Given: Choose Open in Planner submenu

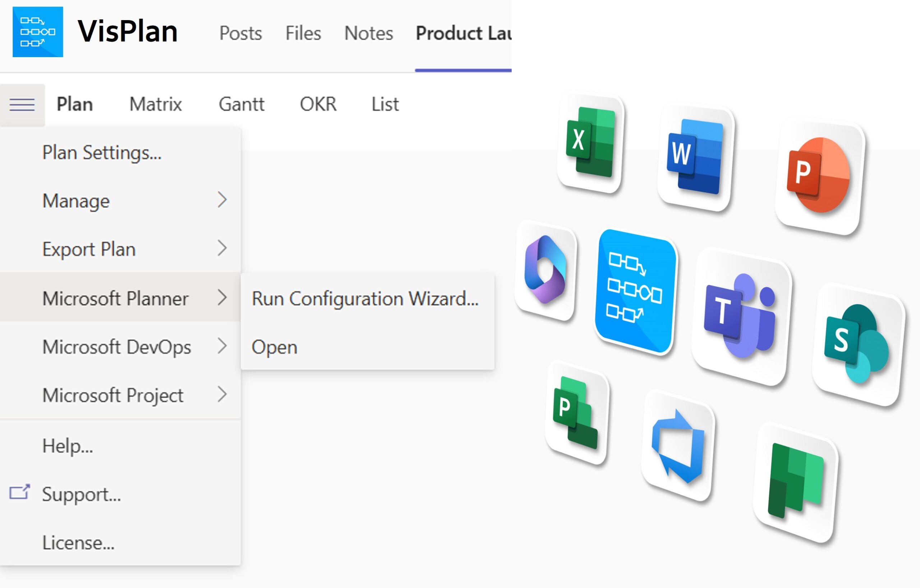Looking at the screenshot, I should click(x=368, y=346).
